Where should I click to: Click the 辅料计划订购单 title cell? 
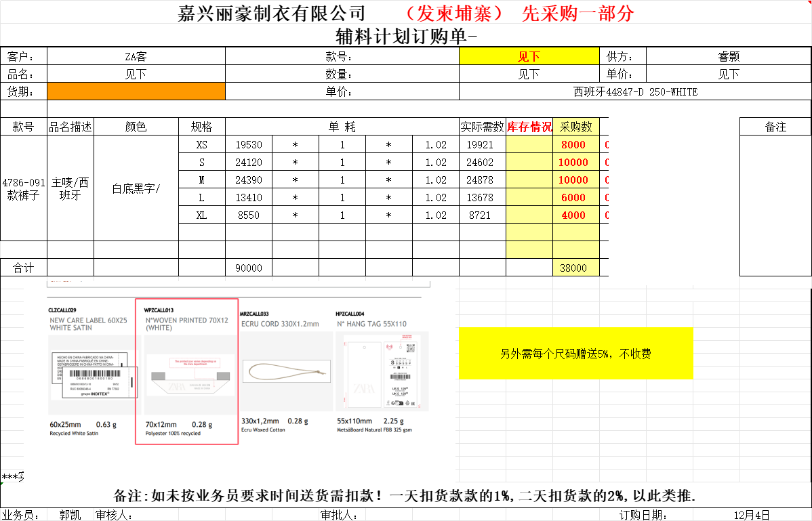coord(405,35)
